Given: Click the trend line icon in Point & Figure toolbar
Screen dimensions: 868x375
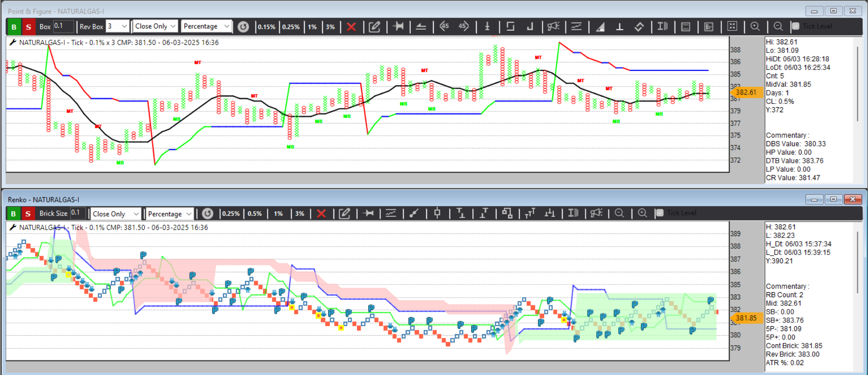Looking at the screenshot, I should click(x=421, y=27).
